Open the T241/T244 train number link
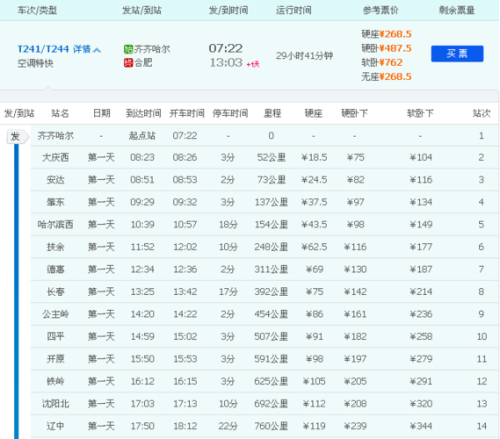Viewport: 500px width, 439px height. click(43, 49)
